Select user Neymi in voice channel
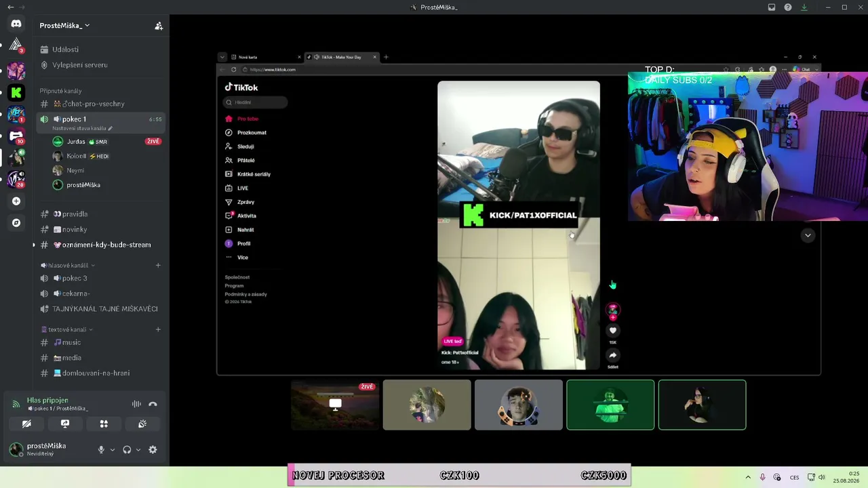Viewport: 868px width, 488px height. (75, 171)
